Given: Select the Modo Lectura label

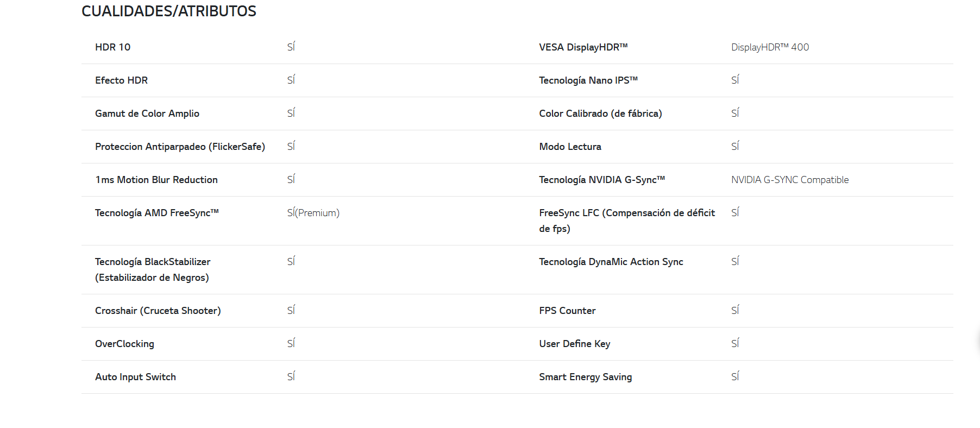Looking at the screenshot, I should click(x=570, y=147).
